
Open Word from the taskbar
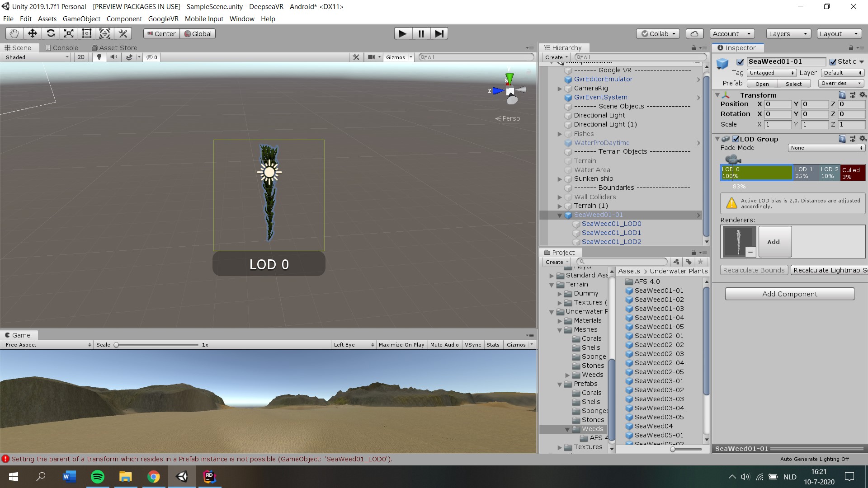pyautogui.click(x=69, y=477)
